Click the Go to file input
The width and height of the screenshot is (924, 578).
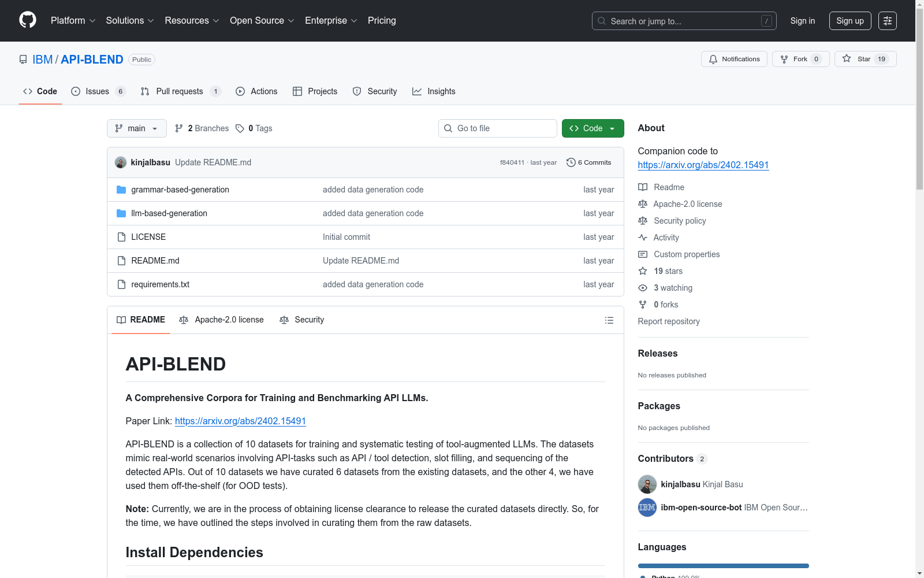tap(498, 128)
